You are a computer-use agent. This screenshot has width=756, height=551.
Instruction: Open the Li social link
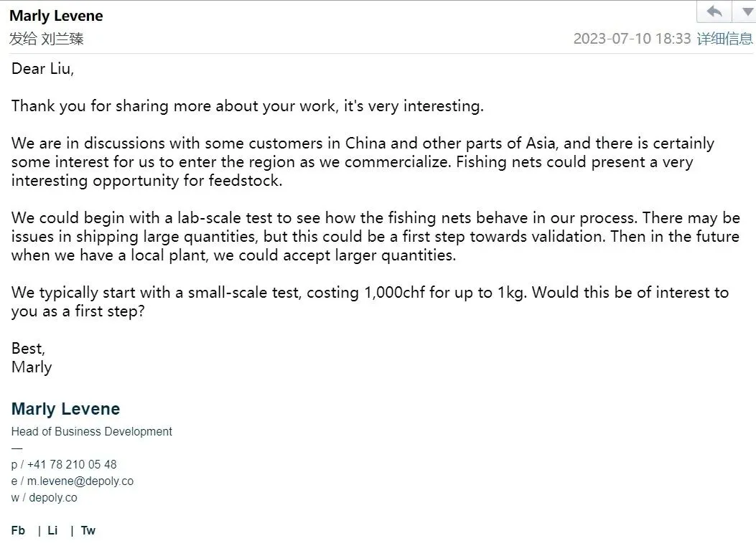(x=52, y=530)
